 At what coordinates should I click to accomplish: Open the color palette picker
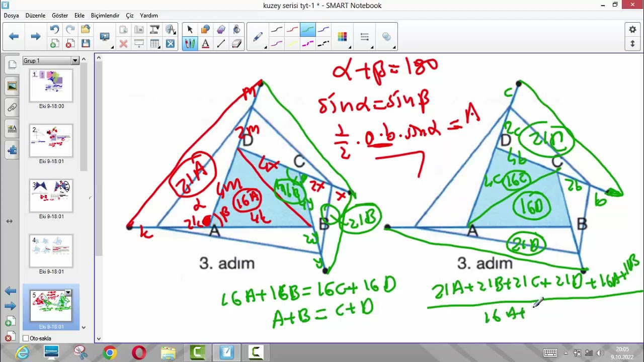(342, 37)
